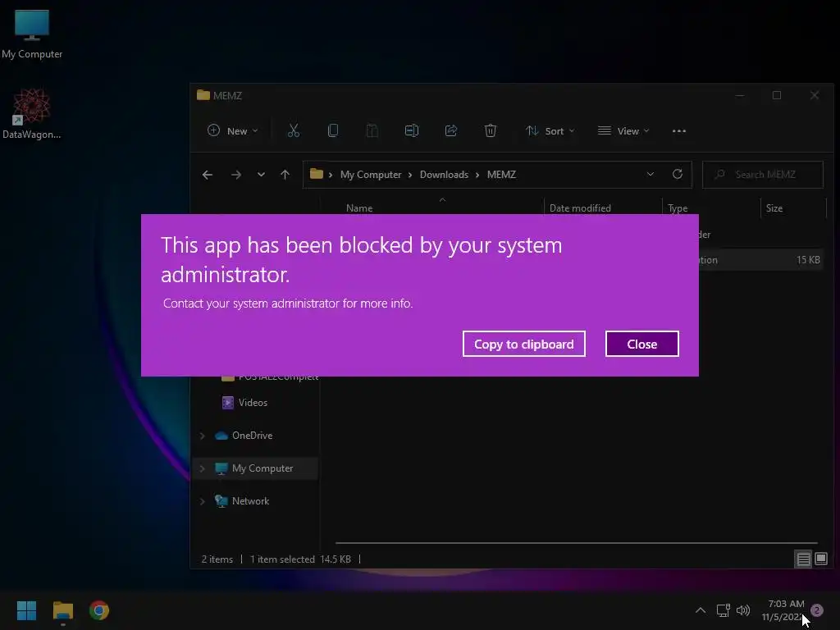
Task: Click Copy to clipboard button
Action: tap(524, 344)
